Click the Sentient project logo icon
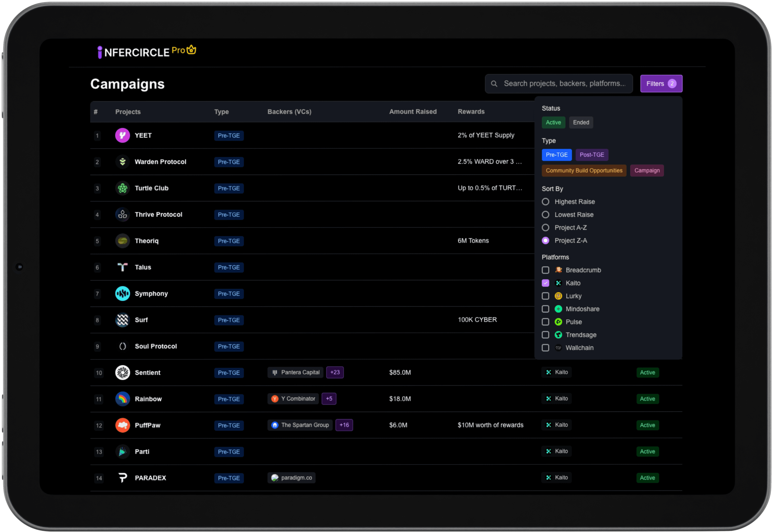This screenshot has width=773, height=532. 122,373
